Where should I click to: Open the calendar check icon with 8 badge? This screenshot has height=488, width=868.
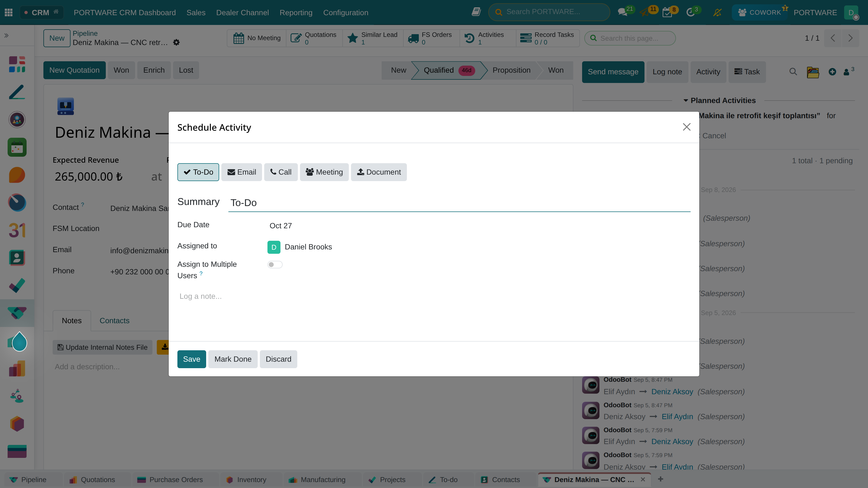click(x=667, y=12)
